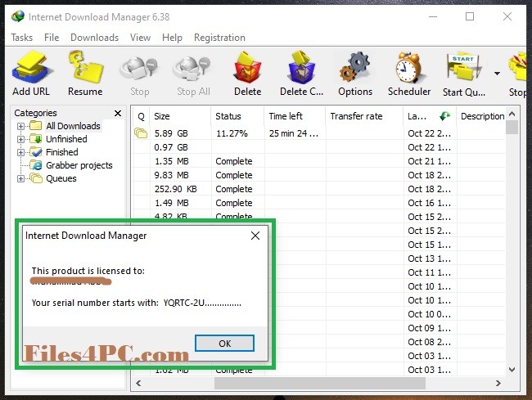The height and width of the screenshot is (400, 532).
Task: Select the Unfinished category icon
Action: [x=35, y=139]
